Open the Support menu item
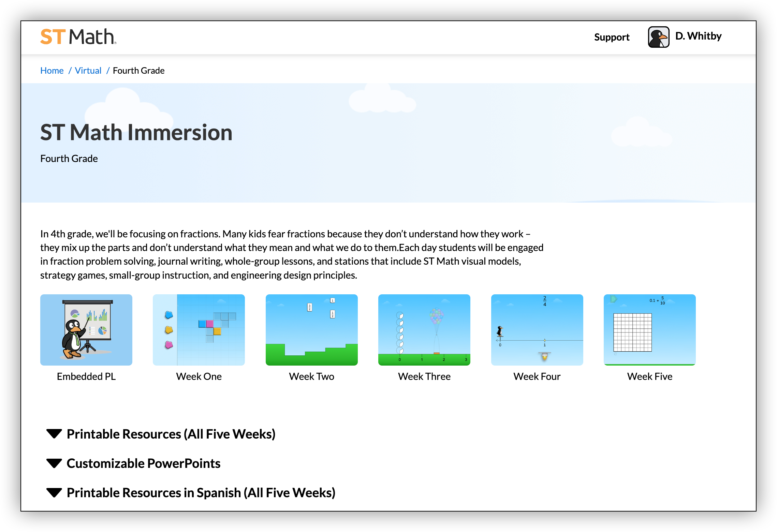 [x=612, y=37]
